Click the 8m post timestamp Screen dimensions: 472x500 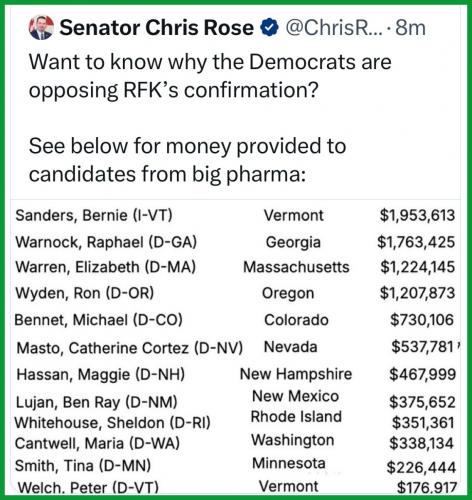[x=410, y=28]
